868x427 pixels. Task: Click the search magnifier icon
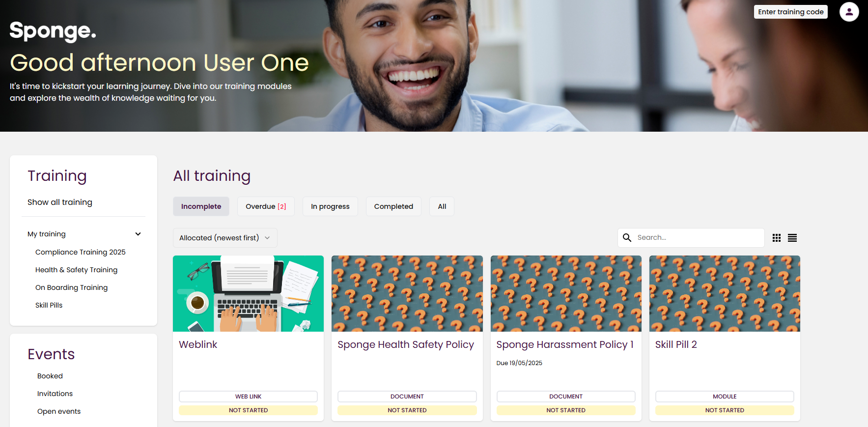[x=627, y=238]
